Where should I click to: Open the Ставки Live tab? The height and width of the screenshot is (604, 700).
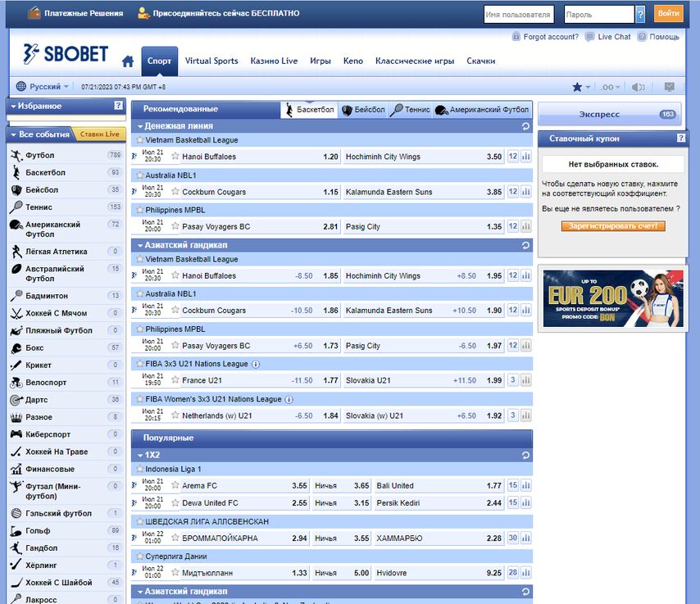pyautogui.click(x=99, y=134)
